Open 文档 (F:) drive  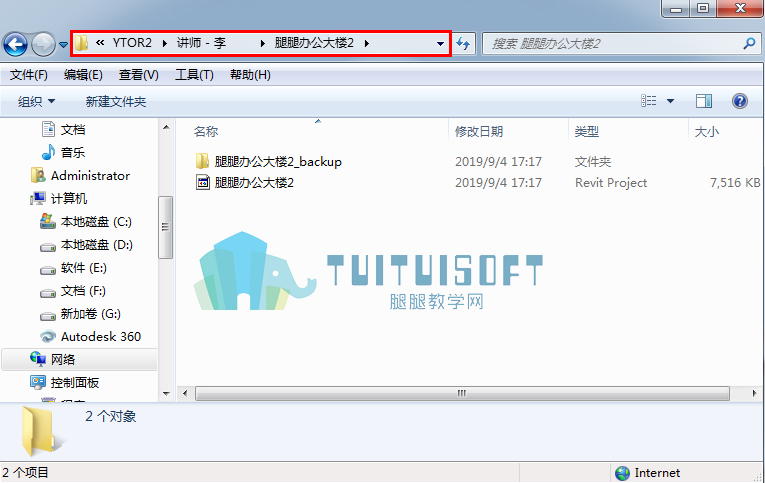[83, 291]
